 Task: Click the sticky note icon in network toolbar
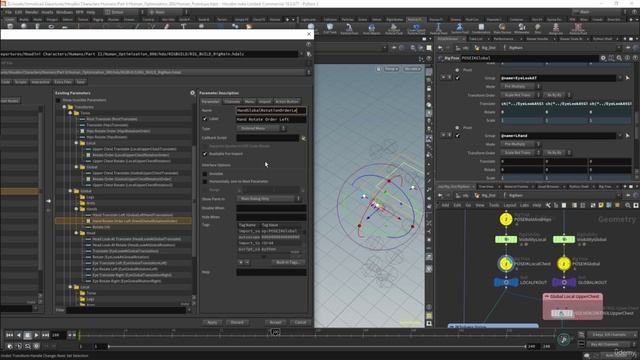601,205
